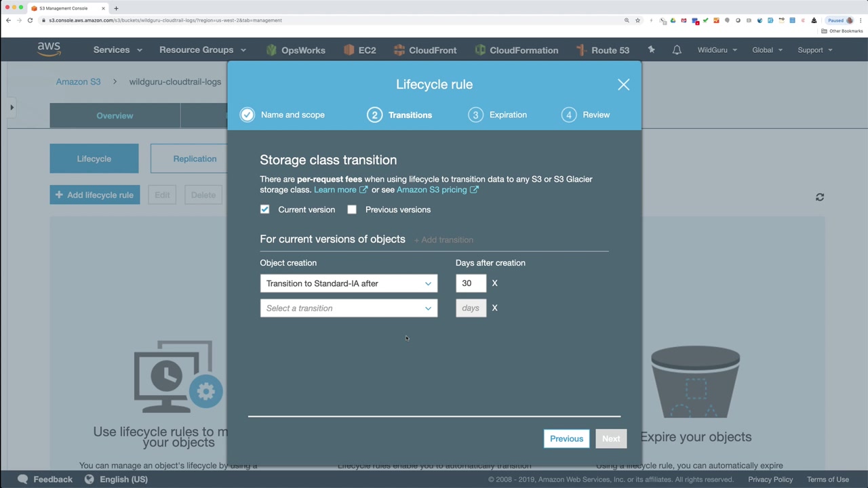Select the Replication section tab

[x=195, y=159]
